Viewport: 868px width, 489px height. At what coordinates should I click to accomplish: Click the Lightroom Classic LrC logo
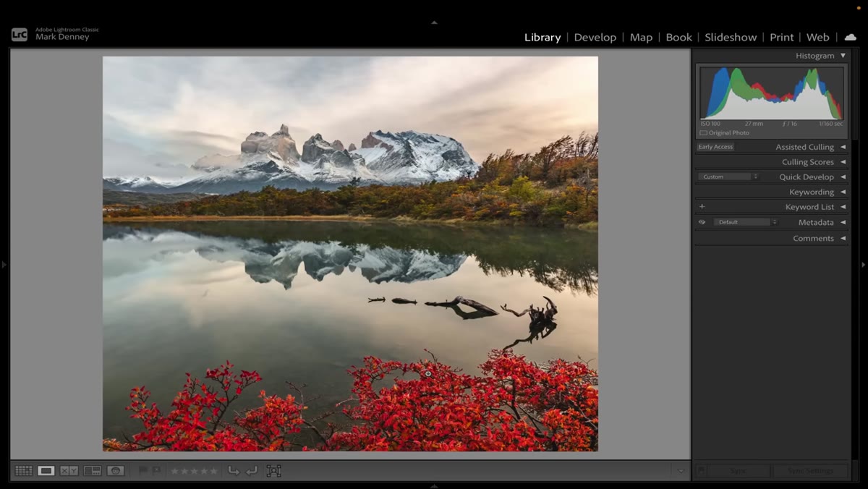pos(20,34)
